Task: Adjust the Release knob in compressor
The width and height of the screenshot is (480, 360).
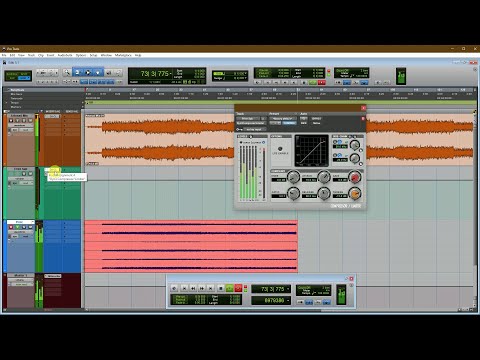Action: (x=324, y=193)
